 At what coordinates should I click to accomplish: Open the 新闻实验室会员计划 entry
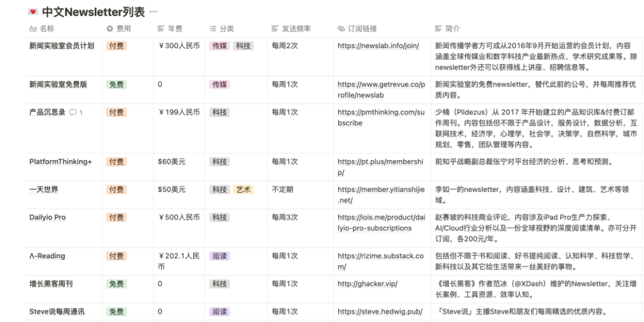click(61, 46)
